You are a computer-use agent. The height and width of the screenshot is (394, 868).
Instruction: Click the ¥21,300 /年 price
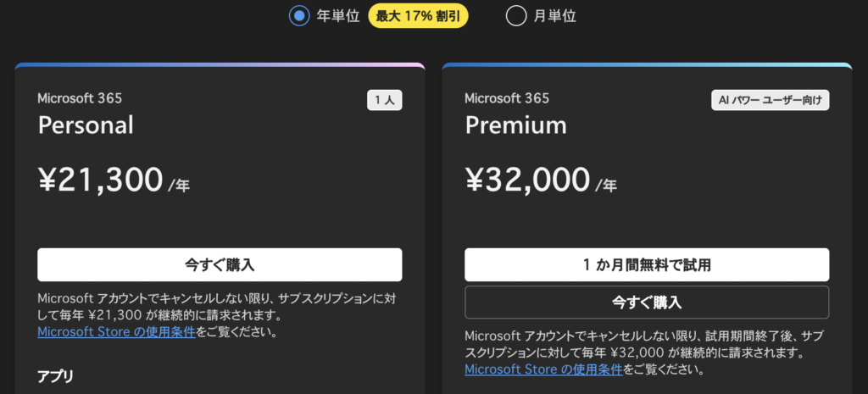point(114,180)
